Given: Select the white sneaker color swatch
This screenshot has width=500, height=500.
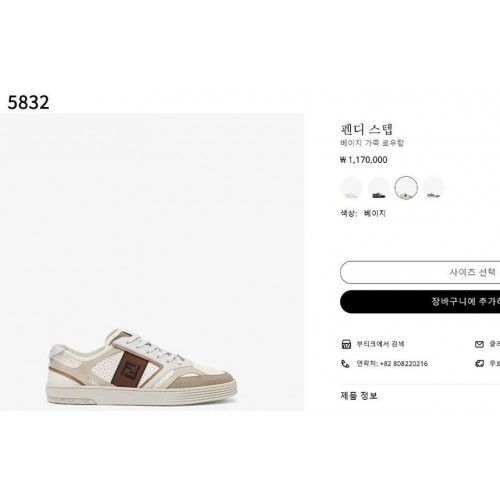Looking at the screenshot, I should pos(351,188).
